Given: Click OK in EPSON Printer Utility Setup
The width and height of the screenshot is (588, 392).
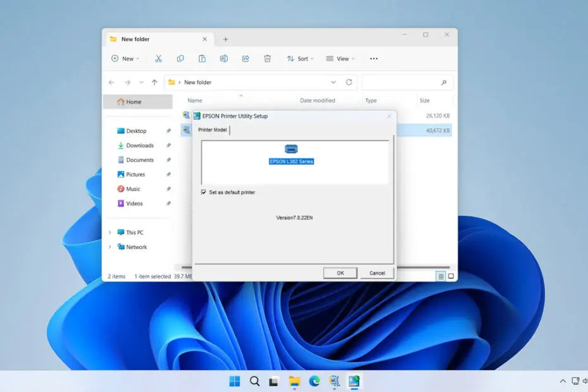Looking at the screenshot, I should (340, 273).
